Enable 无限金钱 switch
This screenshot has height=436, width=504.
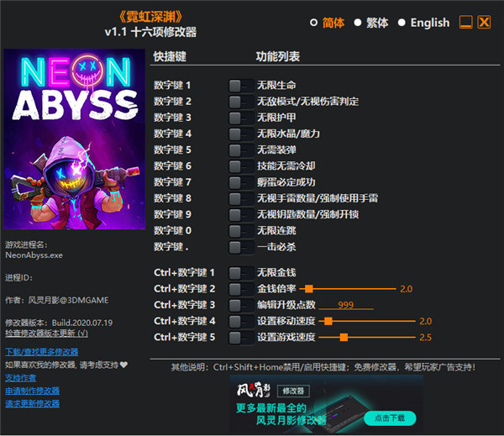pyautogui.click(x=241, y=273)
